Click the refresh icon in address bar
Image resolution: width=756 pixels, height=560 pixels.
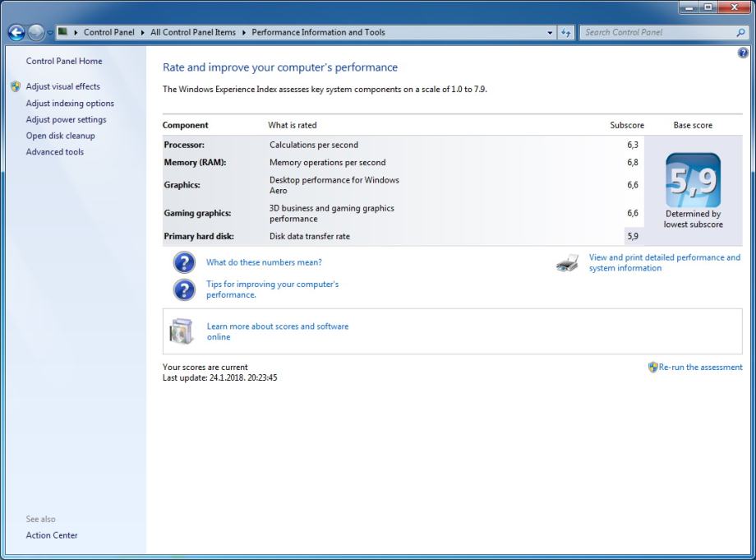pyautogui.click(x=566, y=33)
